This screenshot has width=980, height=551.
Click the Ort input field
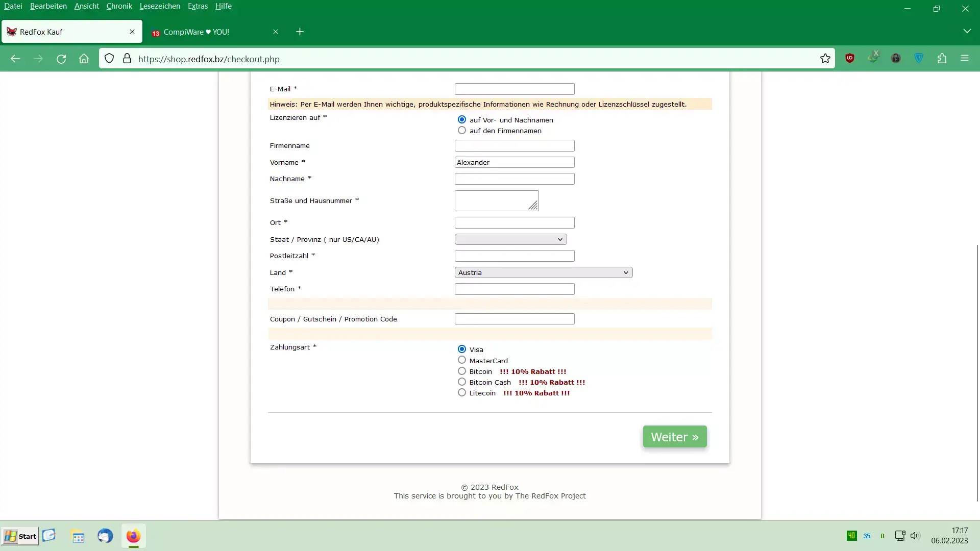(514, 222)
